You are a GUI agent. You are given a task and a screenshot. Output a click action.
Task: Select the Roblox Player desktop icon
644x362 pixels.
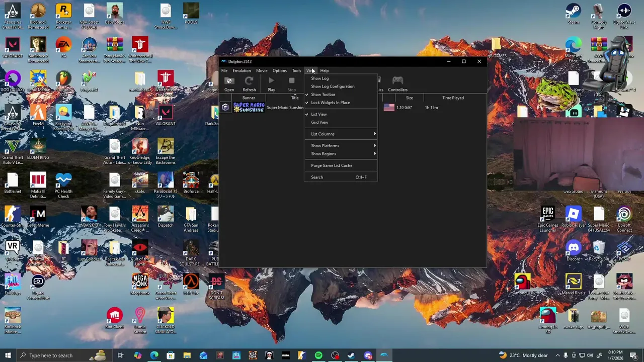[573, 217]
